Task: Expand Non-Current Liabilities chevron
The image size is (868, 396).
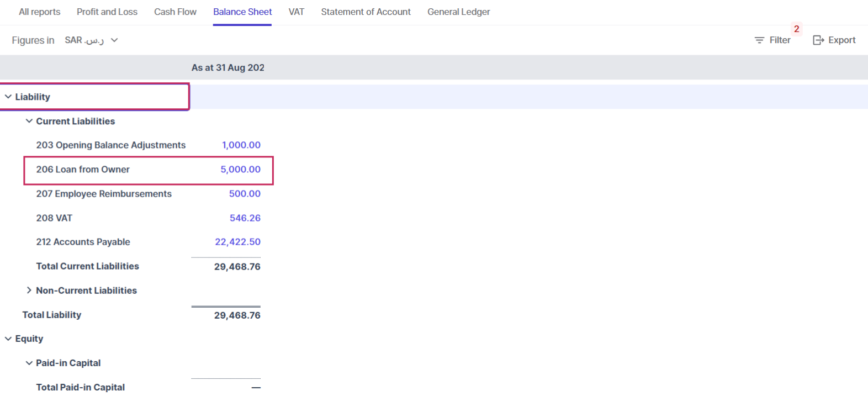Action: (x=29, y=291)
